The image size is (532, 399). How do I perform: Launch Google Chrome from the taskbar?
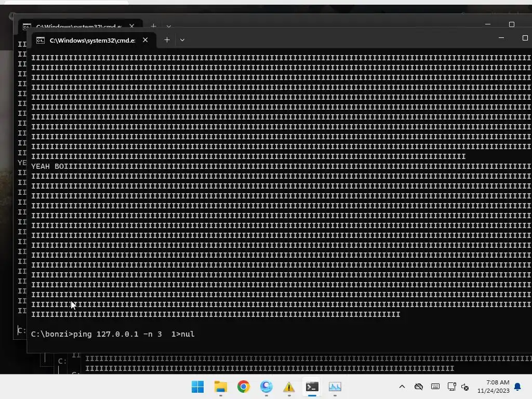[x=243, y=387]
